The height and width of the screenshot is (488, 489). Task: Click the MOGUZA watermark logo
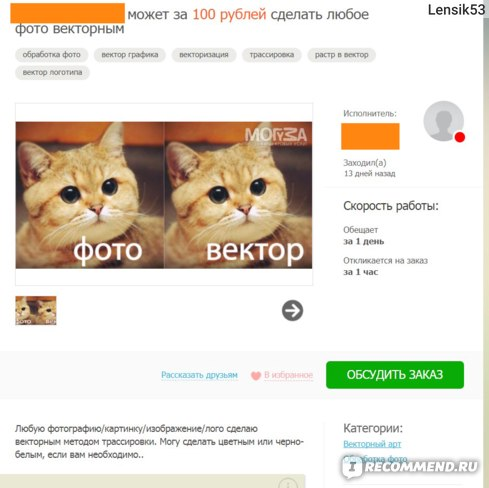tap(276, 136)
